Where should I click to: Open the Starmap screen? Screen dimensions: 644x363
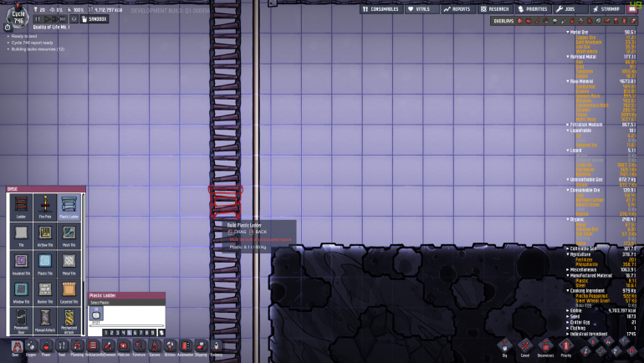(607, 8)
